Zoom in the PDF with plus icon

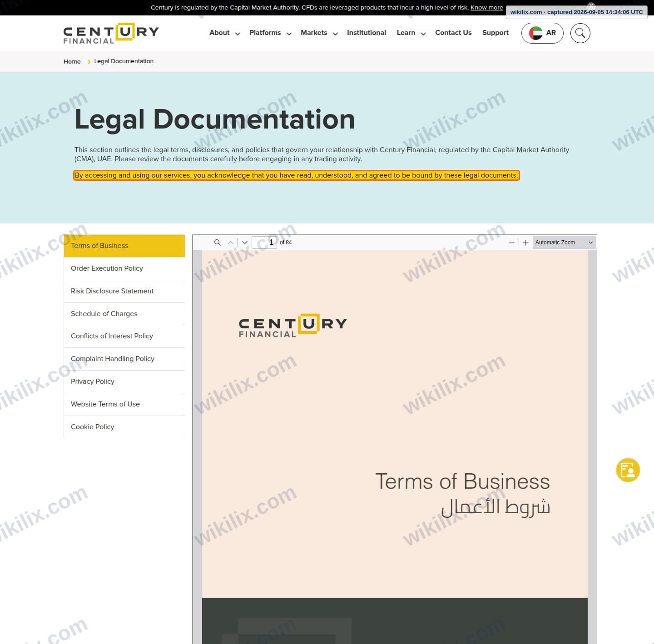(x=525, y=243)
